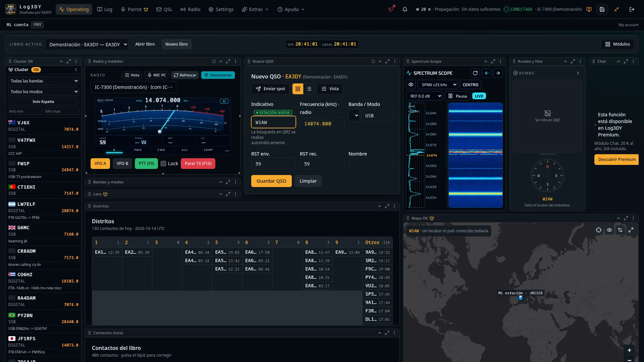Click the Indicativo callsign input field
Viewport: 644px width, 362px height.
coord(273,122)
